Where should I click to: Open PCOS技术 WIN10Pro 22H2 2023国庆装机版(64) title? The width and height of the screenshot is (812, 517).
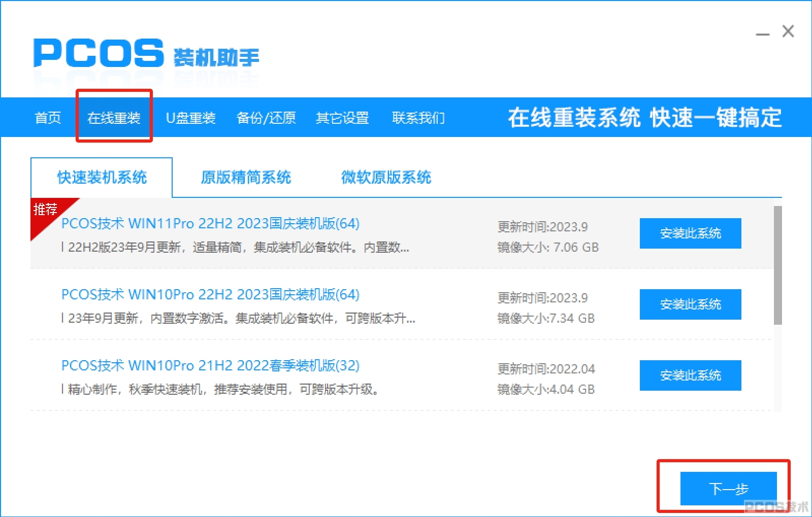point(210,295)
